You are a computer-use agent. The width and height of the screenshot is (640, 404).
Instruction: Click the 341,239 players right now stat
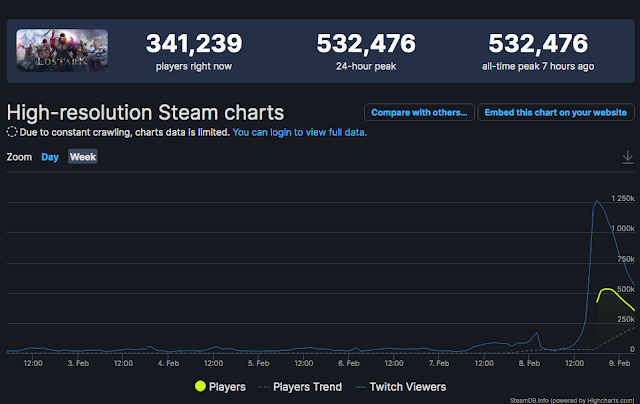point(195,45)
